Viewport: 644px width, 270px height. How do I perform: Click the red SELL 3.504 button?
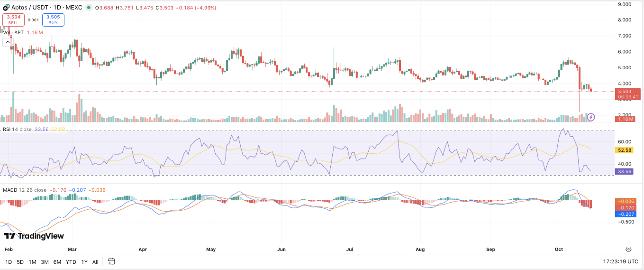click(14, 19)
